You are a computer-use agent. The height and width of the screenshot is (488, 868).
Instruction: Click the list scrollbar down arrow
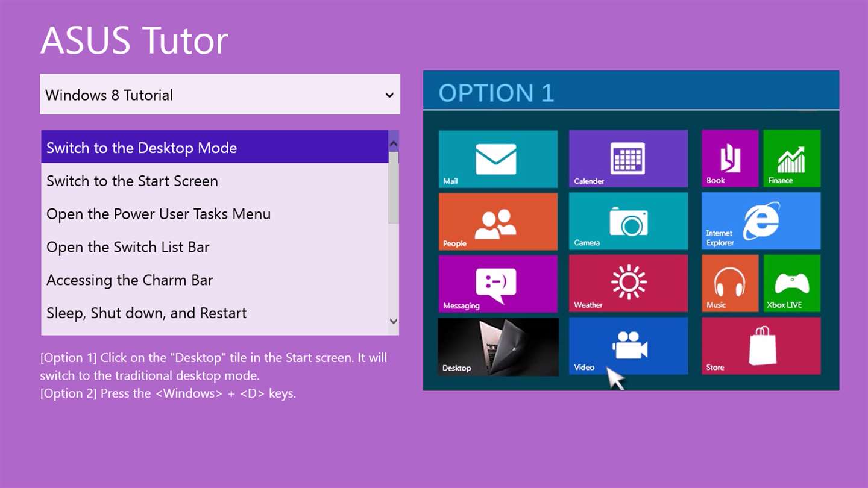pyautogui.click(x=394, y=322)
